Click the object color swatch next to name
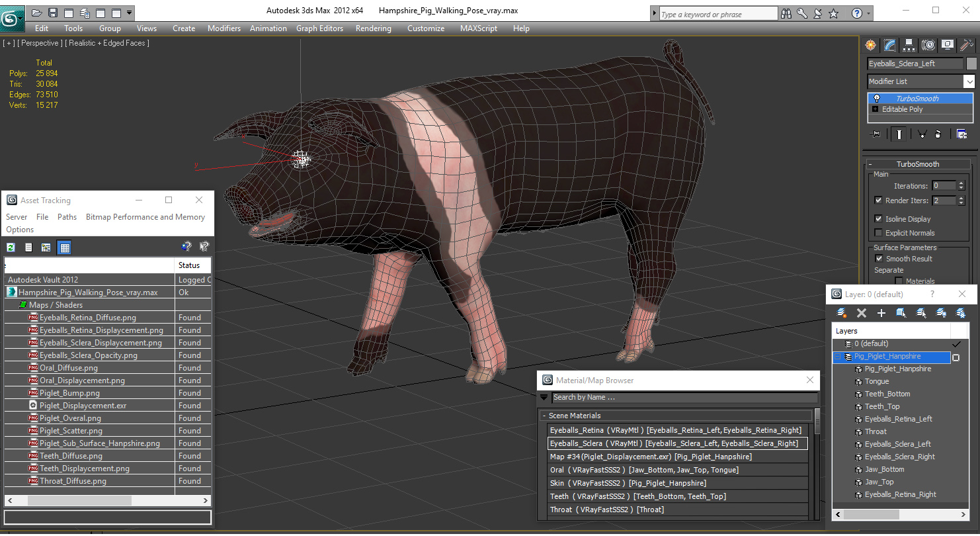The height and width of the screenshot is (536, 980). (971, 64)
